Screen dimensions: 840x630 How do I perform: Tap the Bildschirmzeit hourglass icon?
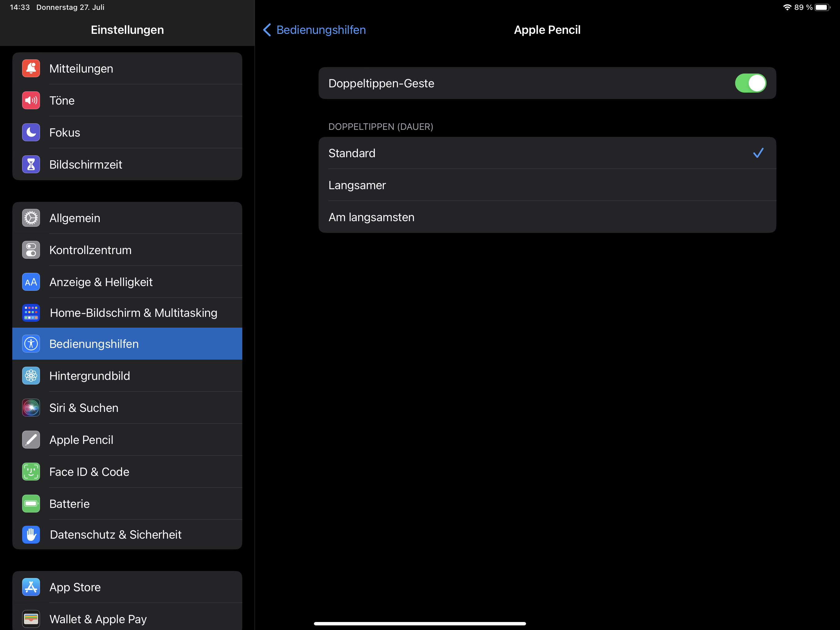[31, 165]
